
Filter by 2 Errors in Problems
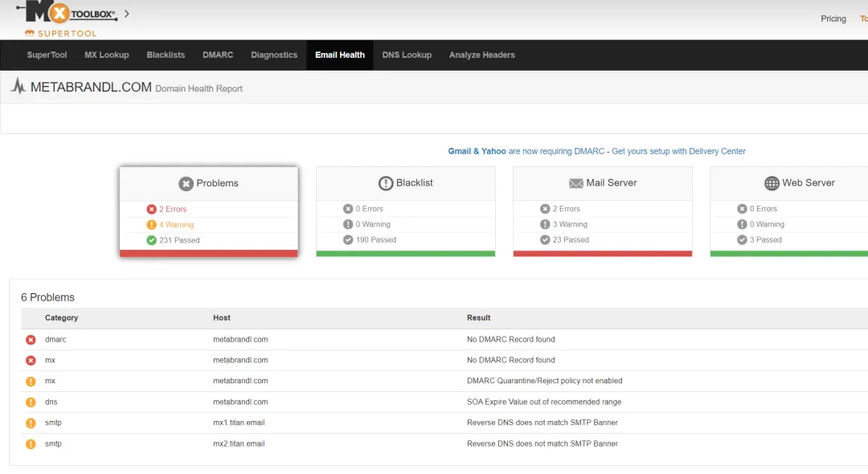[172, 210]
